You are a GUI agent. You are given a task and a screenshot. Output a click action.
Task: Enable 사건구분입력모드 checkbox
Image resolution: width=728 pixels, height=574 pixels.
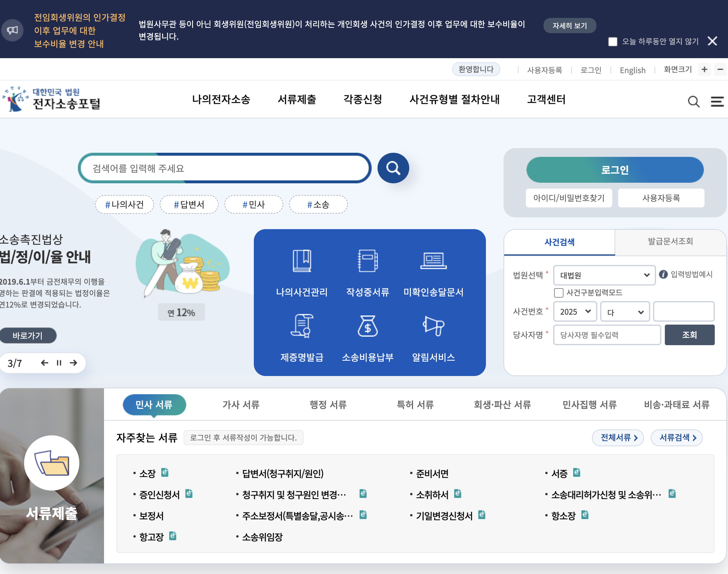point(558,293)
